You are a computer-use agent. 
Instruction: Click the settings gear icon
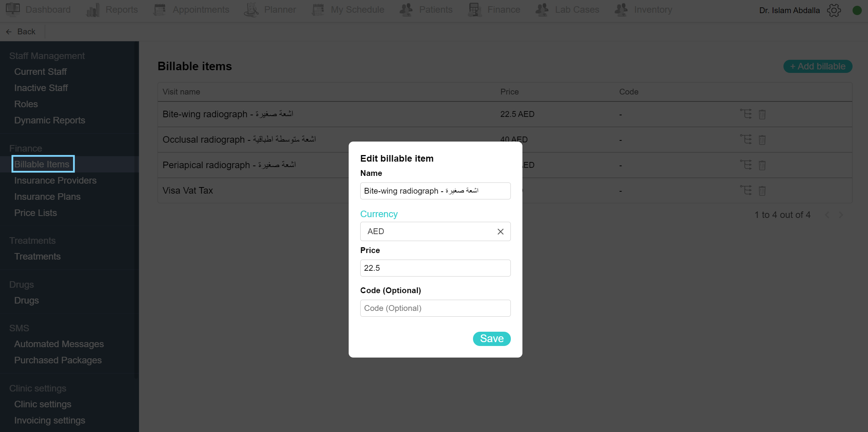point(834,10)
